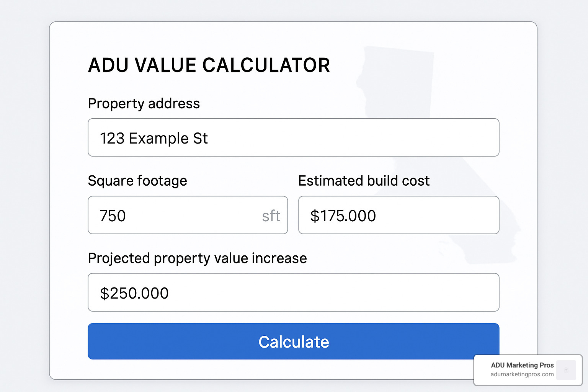588x392 pixels.
Task: Click the ADU VALUE CALCULATOR heading
Action: 209,65
